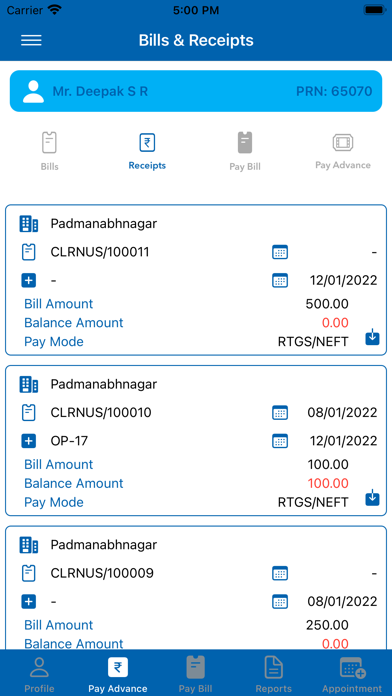Tap Pay Mode label in CLRNUS/100010 card
Screen dimensions: 392x696
54,502
